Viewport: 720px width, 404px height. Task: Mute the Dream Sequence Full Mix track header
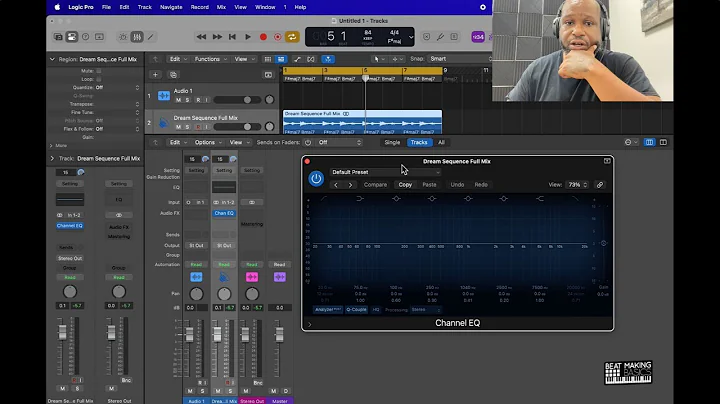click(179, 127)
